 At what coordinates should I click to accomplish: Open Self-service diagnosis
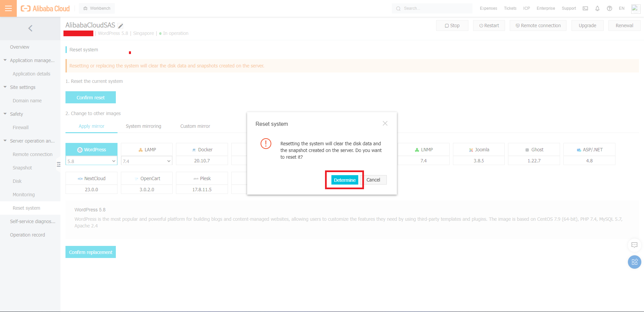[x=33, y=221]
